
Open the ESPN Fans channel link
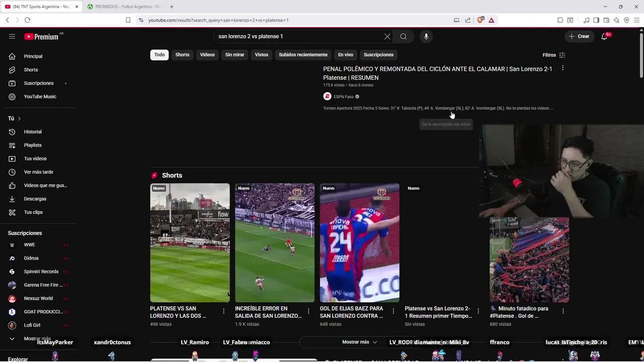(x=344, y=97)
